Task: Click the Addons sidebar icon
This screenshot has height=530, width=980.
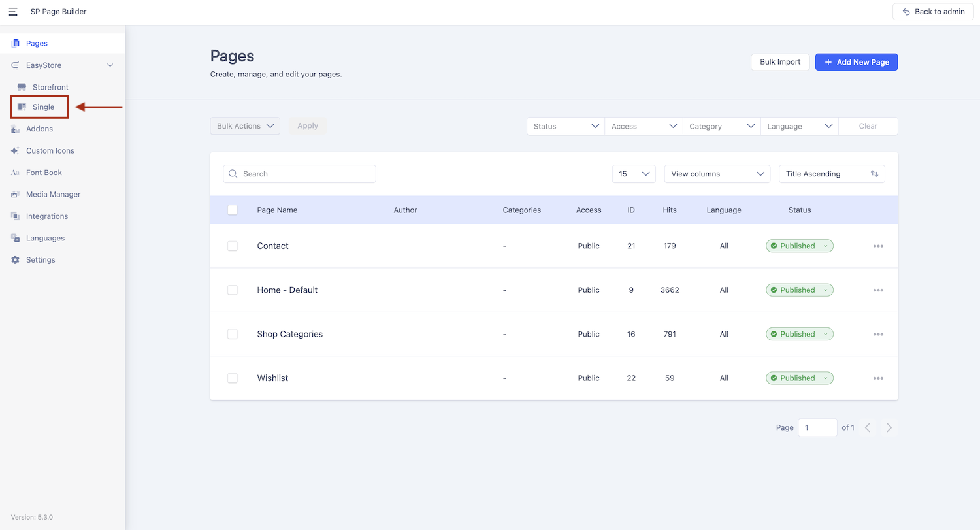Action: pyautogui.click(x=15, y=129)
